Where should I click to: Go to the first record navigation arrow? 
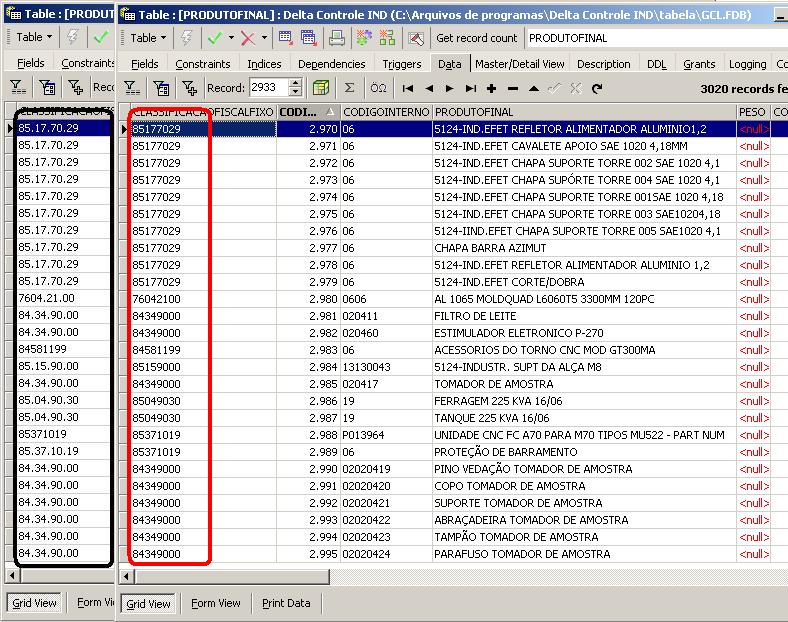pos(408,88)
